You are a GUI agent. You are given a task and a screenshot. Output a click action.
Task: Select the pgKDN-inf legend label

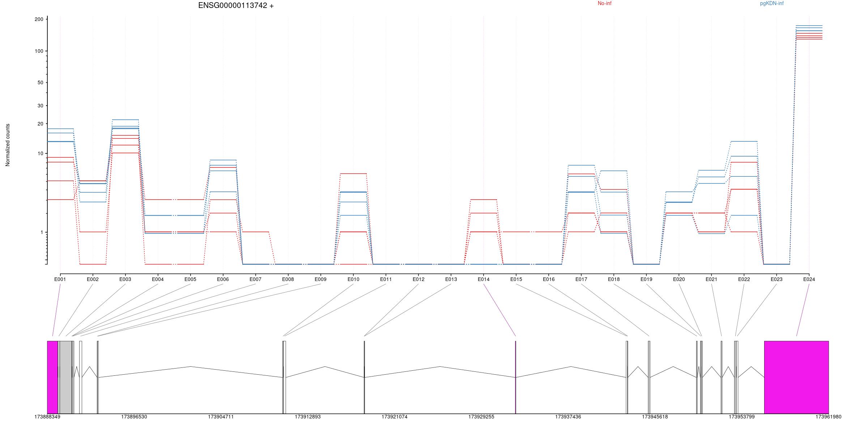click(x=772, y=3)
